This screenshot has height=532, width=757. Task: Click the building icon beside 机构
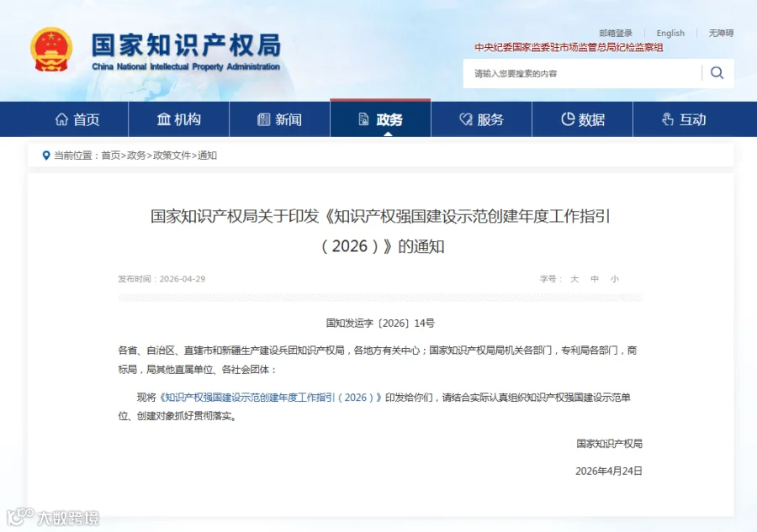tap(164, 119)
